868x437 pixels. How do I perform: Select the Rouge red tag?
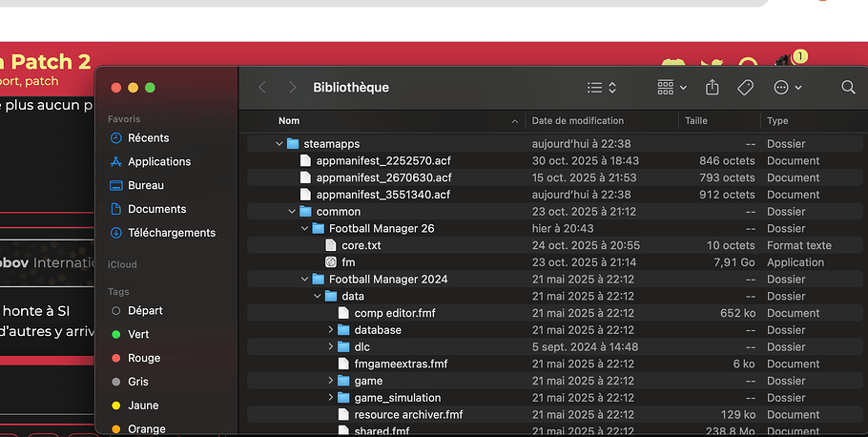click(143, 358)
